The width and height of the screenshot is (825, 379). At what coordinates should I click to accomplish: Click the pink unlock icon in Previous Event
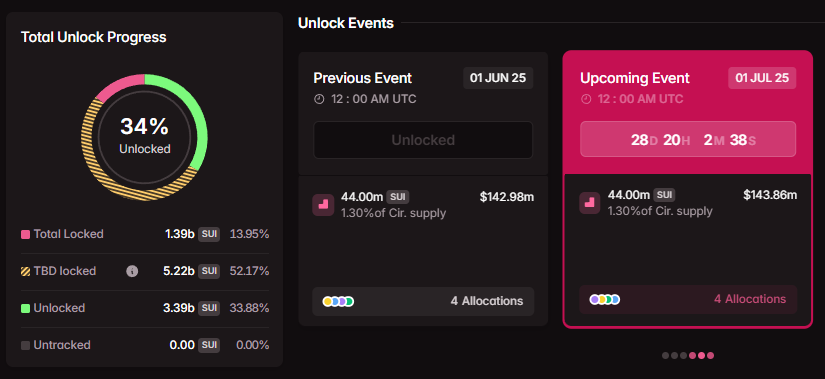tap(323, 205)
